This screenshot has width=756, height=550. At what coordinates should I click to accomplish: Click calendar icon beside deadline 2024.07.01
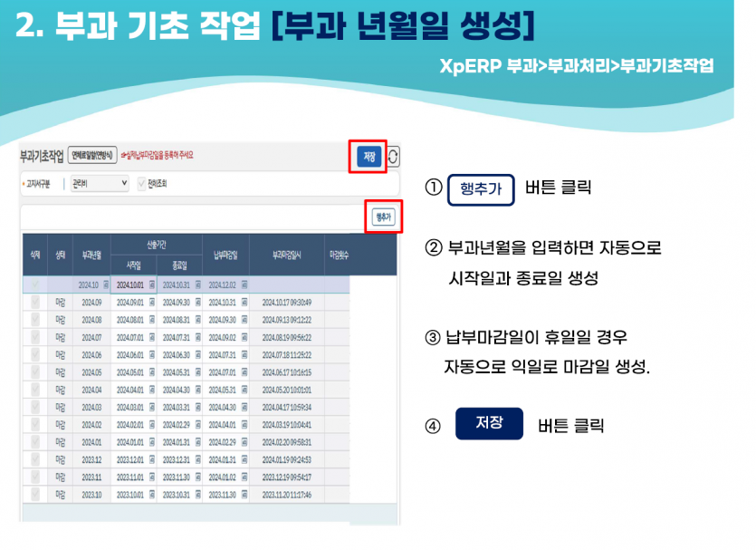[244, 372]
